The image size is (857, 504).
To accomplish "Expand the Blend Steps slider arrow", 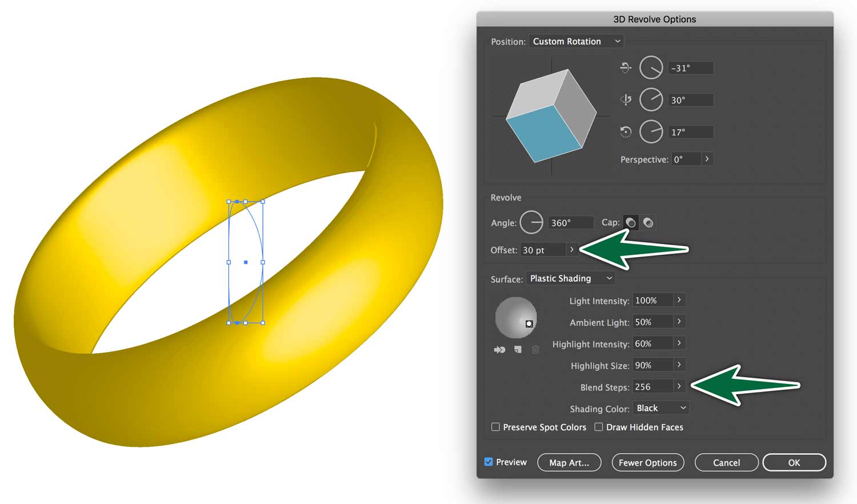I will tap(679, 387).
